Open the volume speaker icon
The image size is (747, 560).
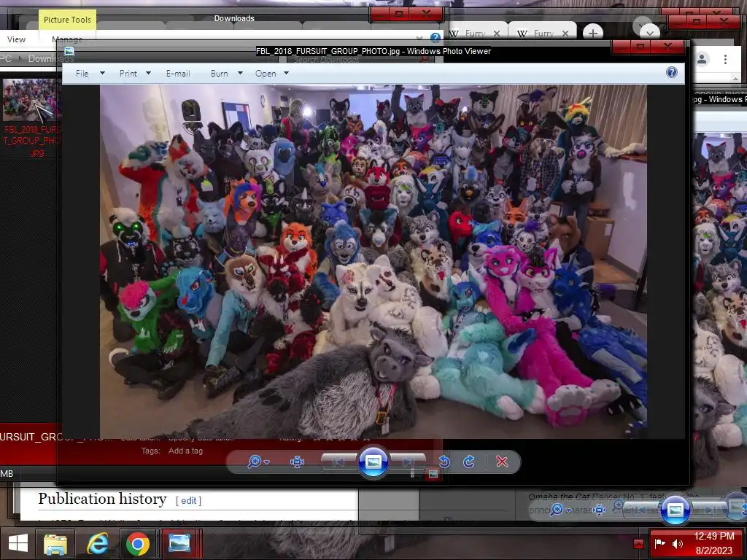coord(677,543)
